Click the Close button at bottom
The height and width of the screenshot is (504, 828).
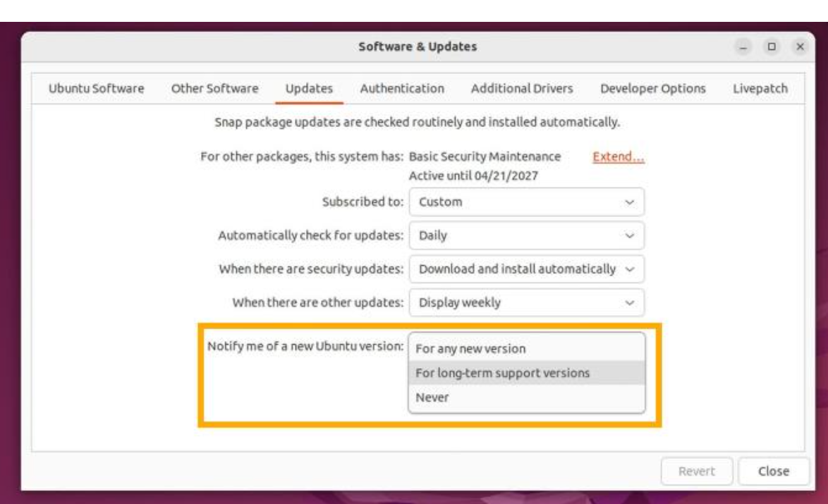click(773, 472)
